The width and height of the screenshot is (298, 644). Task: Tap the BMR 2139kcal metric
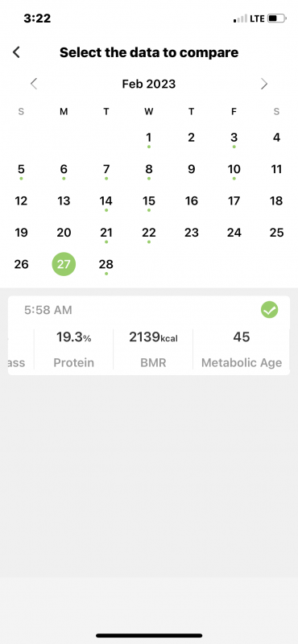click(153, 349)
